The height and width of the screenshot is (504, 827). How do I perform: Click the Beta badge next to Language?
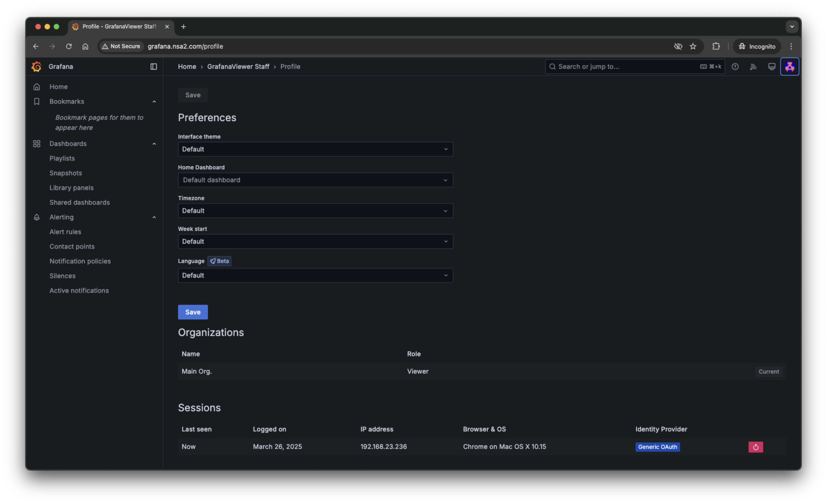pos(220,261)
